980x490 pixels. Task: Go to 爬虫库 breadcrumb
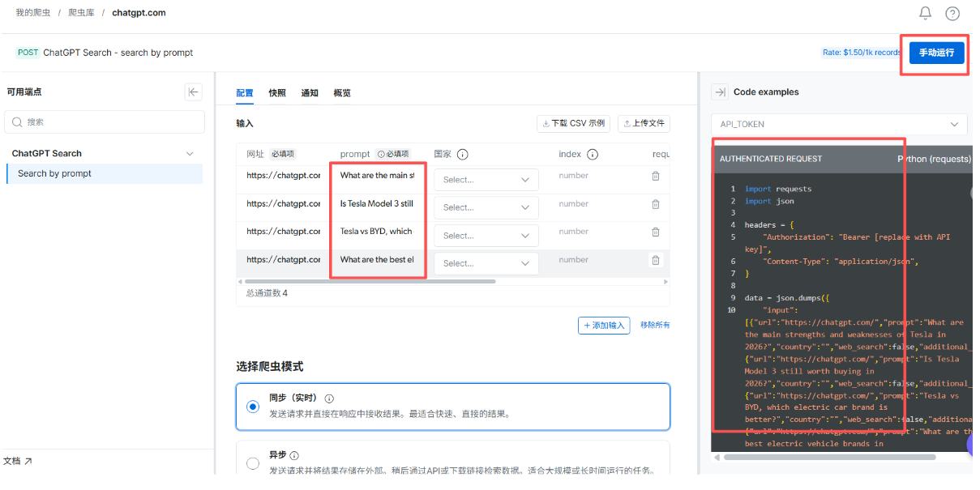coord(81,13)
